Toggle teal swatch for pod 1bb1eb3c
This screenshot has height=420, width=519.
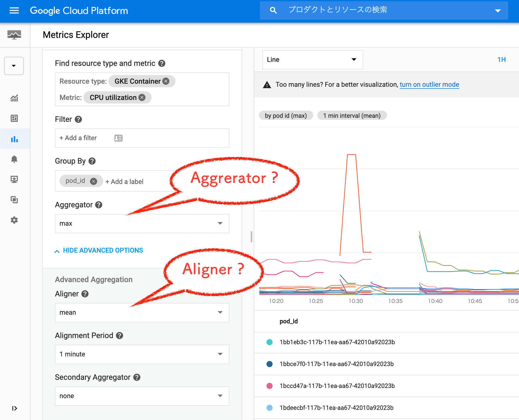click(270, 342)
